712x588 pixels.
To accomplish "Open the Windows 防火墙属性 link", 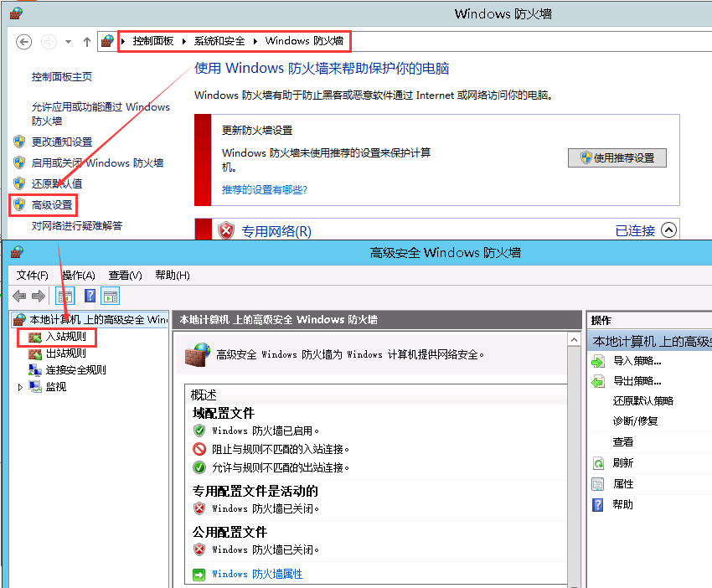I will (x=256, y=574).
